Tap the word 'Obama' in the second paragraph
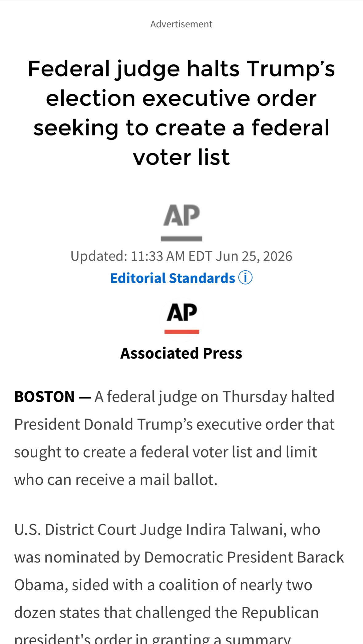Screen dimensions: 363x644 click(x=39, y=585)
